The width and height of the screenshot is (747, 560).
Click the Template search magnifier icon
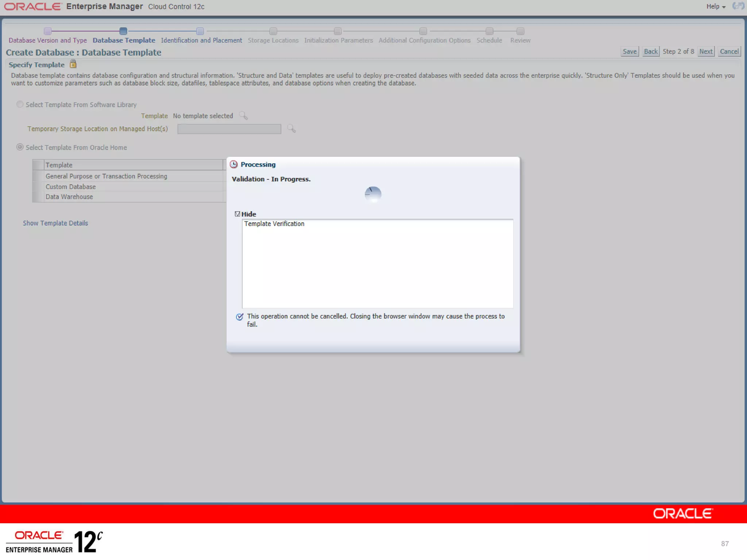[243, 116]
